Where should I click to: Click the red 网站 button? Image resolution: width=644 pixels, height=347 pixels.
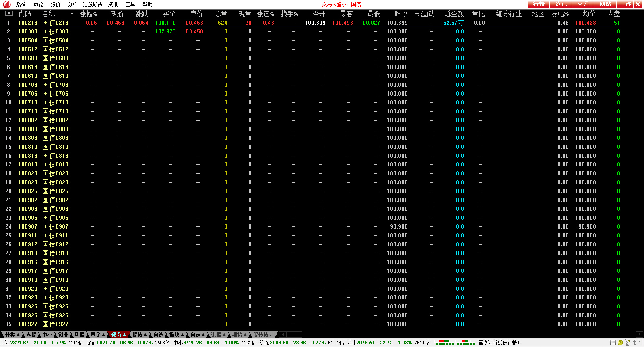[605, 4]
